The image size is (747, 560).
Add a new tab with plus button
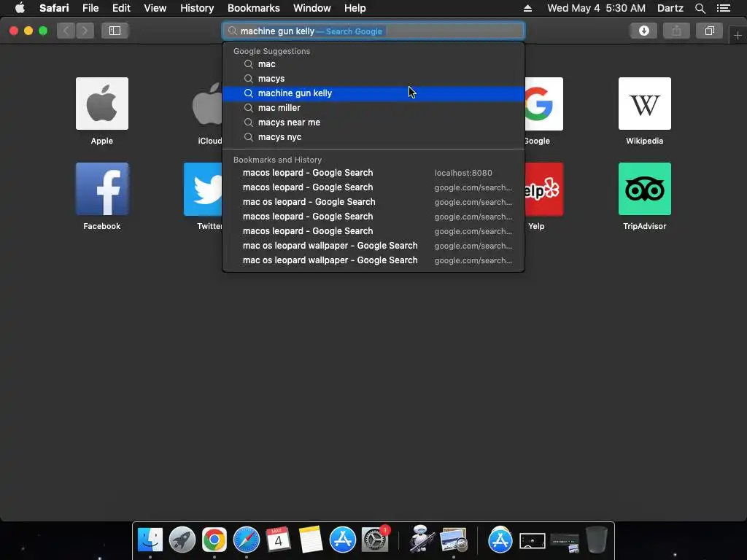coord(738,36)
